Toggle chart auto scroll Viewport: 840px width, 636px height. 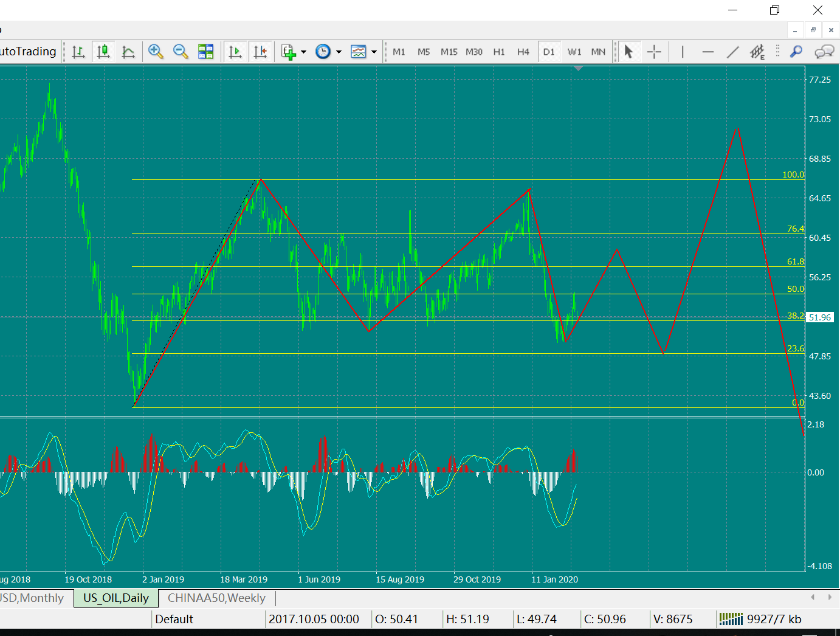point(235,52)
